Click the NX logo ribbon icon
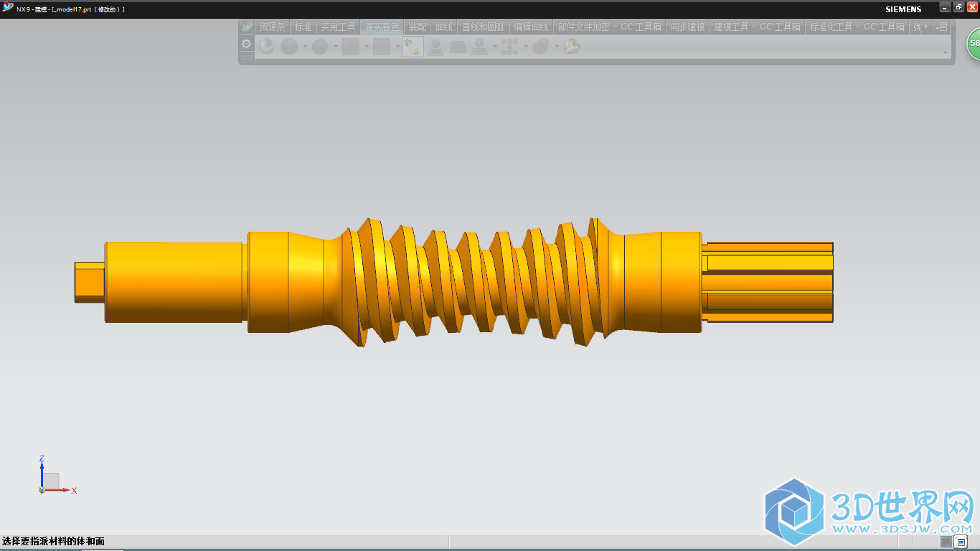This screenshot has height=551, width=980. coord(247,27)
